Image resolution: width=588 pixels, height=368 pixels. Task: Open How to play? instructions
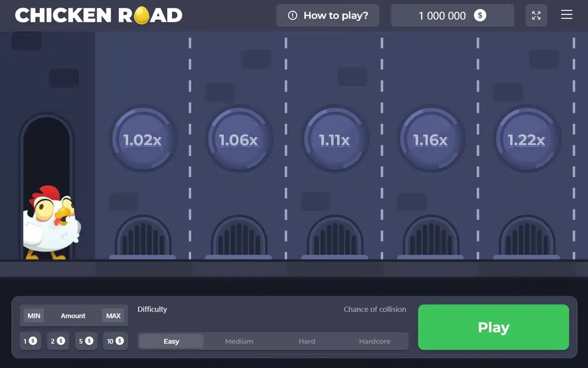(x=328, y=15)
